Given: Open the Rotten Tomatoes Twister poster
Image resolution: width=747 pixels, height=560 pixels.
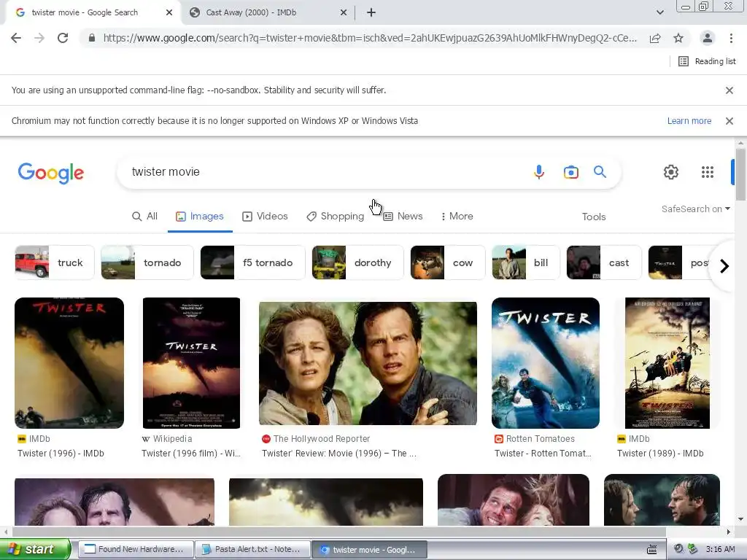Looking at the screenshot, I should coord(546,363).
